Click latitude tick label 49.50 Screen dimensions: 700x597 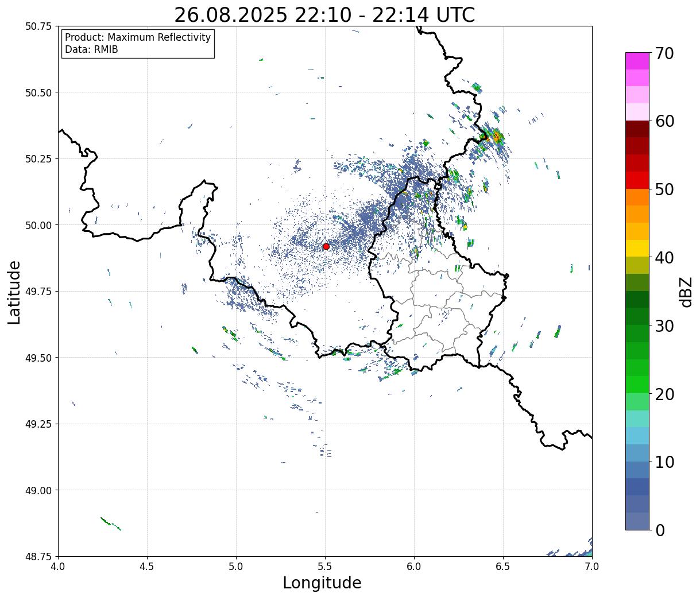pos(38,358)
